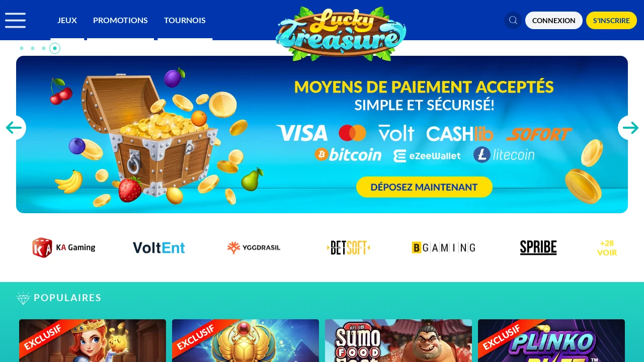Click the DÉPOSEZ MAINTENANT button
Screen dimensions: 644x362
[x=424, y=187]
